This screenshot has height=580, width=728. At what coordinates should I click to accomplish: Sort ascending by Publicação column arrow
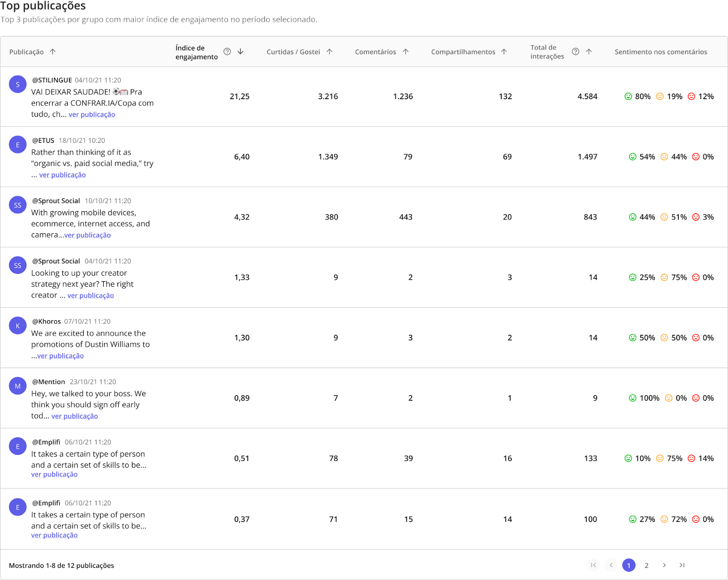pos(53,52)
